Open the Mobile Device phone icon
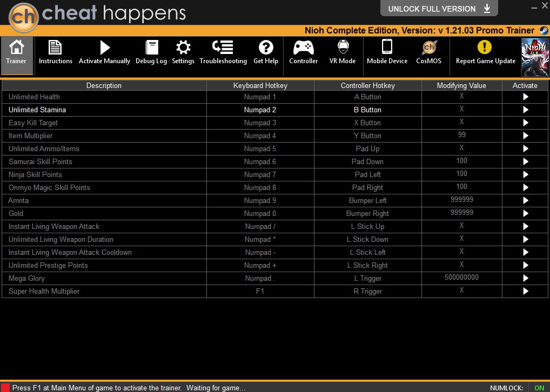Viewport: 550px width, 392px height. 387,46
